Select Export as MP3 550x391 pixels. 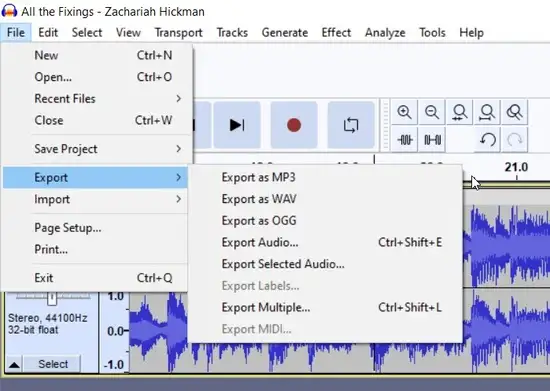[325, 177]
